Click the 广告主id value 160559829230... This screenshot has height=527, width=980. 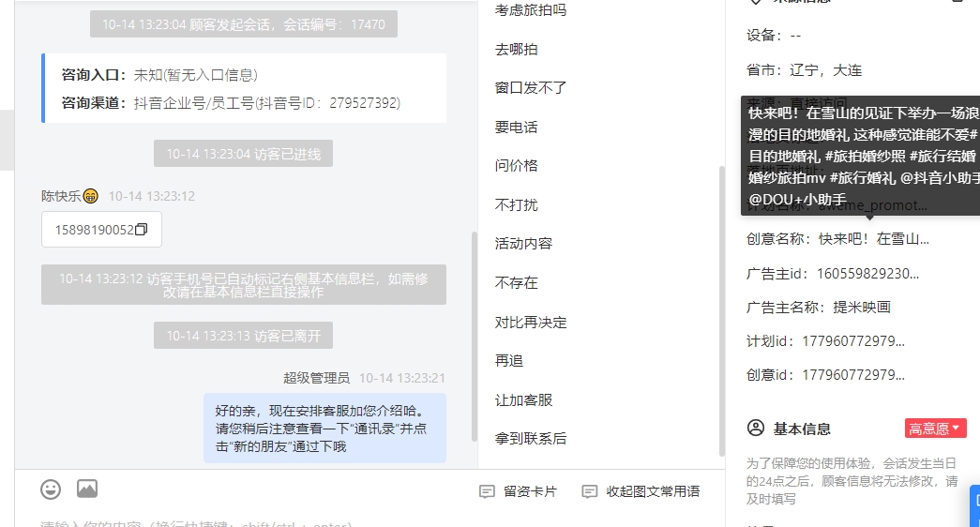[x=867, y=274]
